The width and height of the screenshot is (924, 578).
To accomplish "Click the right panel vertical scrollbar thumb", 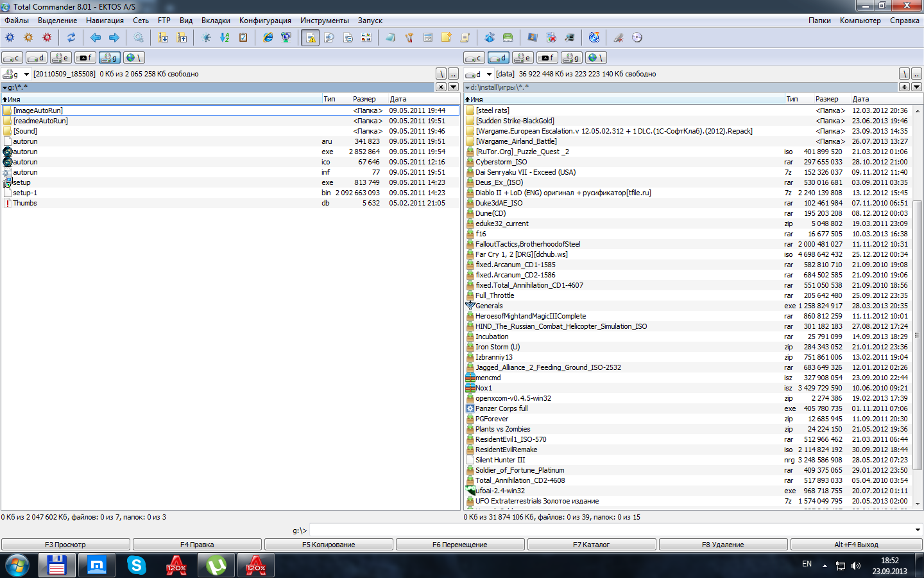I will coord(918,335).
